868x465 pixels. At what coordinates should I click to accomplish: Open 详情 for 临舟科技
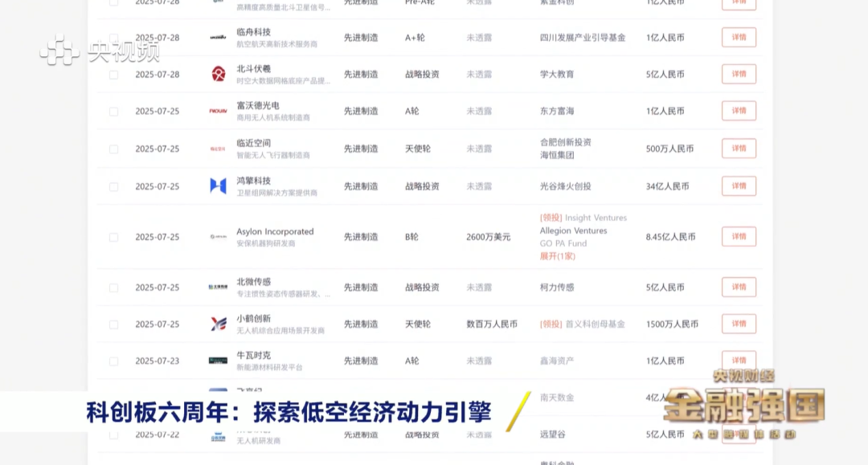point(739,37)
